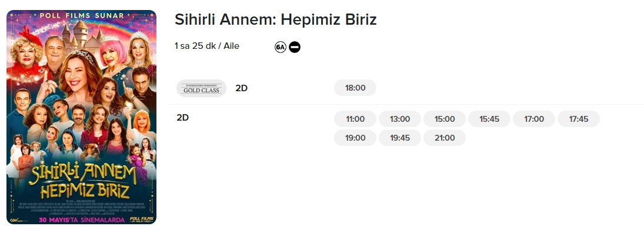The image size is (644, 236).
Task: Choose the 13:00 2D session
Action: click(399, 119)
